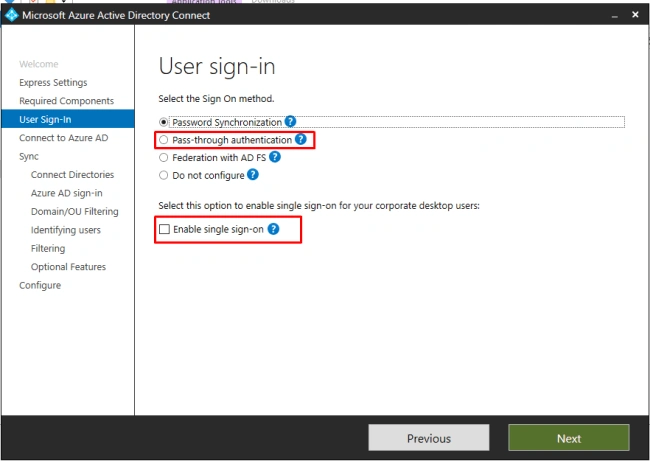Proceed with the green Next button
650x461 pixels.
pyautogui.click(x=569, y=438)
